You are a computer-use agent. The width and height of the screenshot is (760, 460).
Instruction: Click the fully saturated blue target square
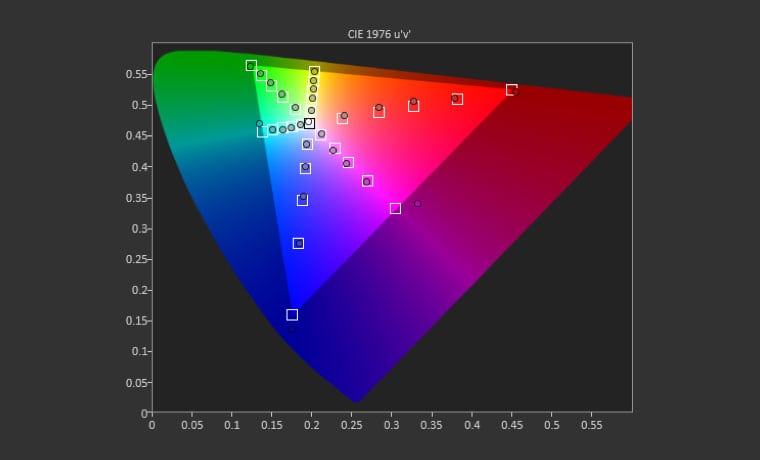292,315
